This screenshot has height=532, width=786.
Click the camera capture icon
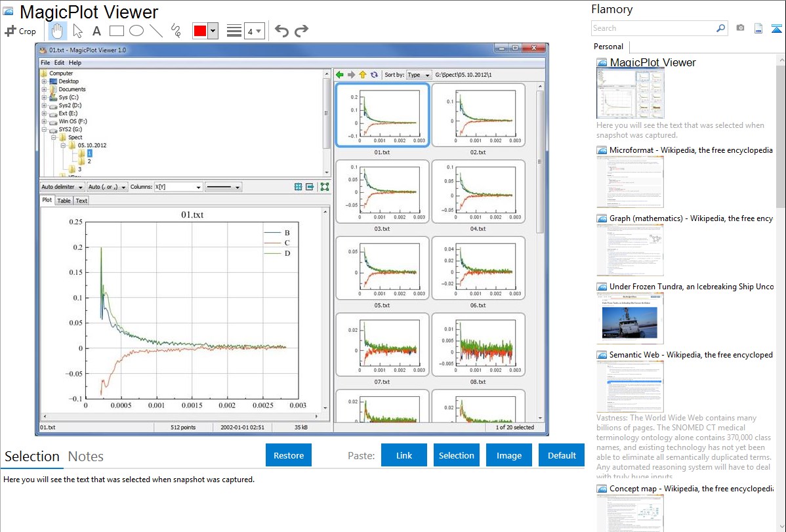(740, 28)
